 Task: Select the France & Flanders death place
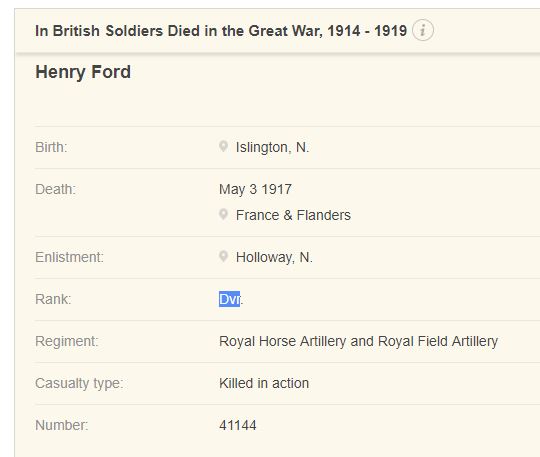coord(293,215)
